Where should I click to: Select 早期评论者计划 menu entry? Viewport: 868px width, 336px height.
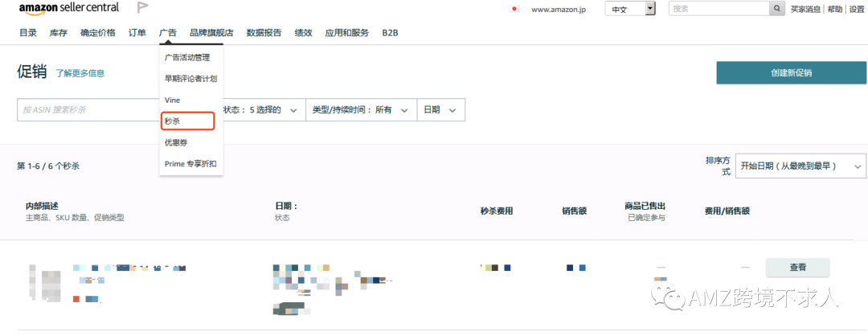coord(191,78)
